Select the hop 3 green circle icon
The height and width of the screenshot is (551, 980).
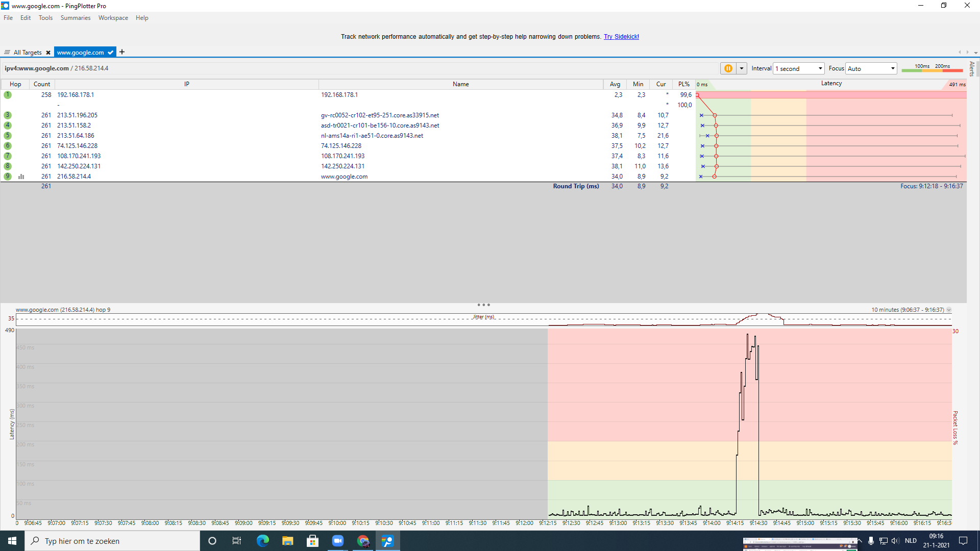click(x=8, y=115)
